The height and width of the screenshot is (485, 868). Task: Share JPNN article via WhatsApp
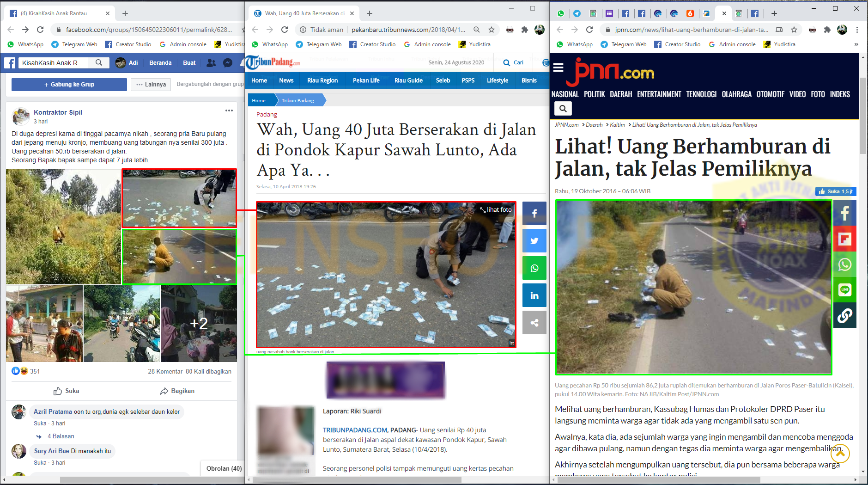pyautogui.click(x=845, y=264)
